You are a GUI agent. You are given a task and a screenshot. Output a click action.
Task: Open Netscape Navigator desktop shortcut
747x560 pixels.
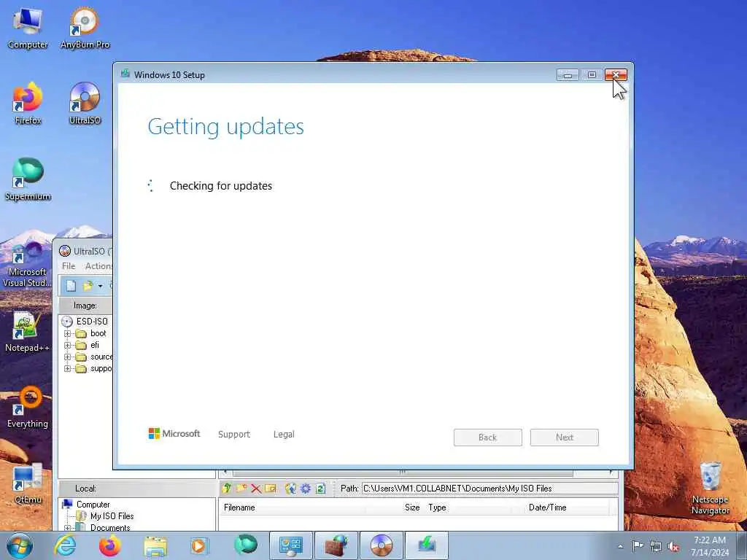coord(711,488)
